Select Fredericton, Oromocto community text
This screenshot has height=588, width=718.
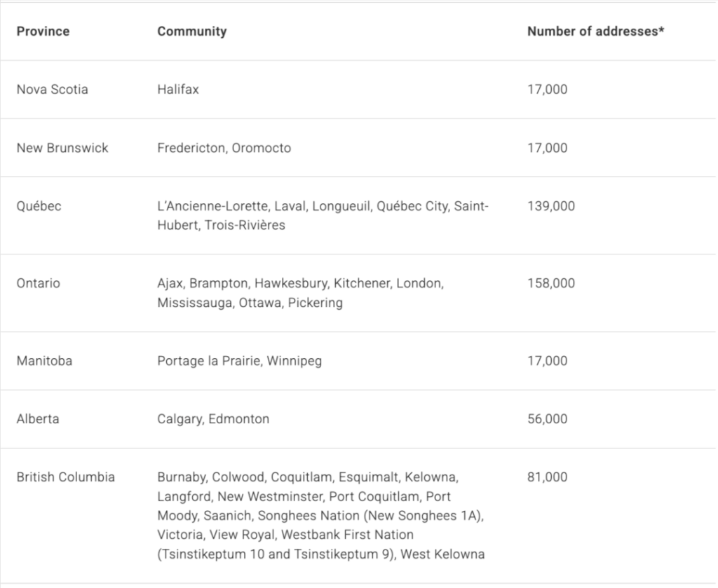(224, 148)
